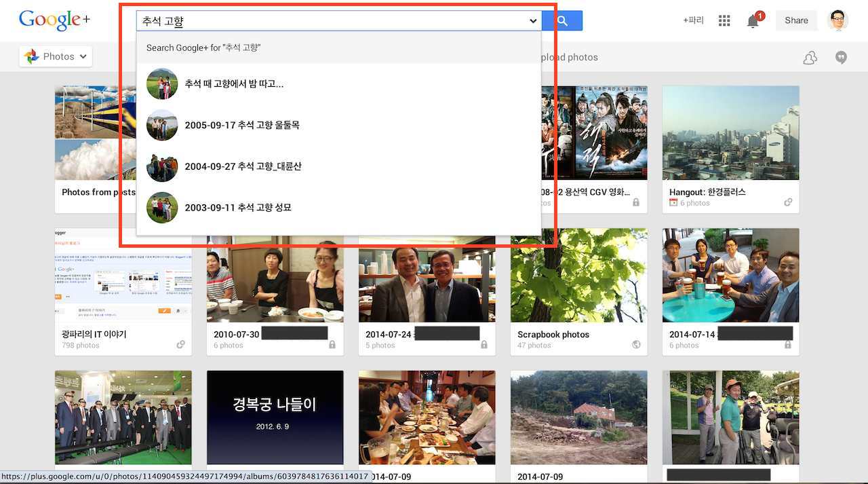The height and width of the screenshot is (484, 868).
Task: Click the Share button
Action: [796, 20]
